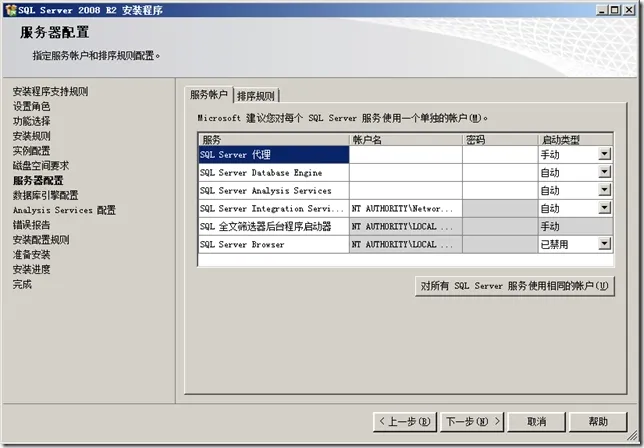Select the SQL Server Browser service row
The width and height of the screenshot is (644, 448).
pos(274,244)
